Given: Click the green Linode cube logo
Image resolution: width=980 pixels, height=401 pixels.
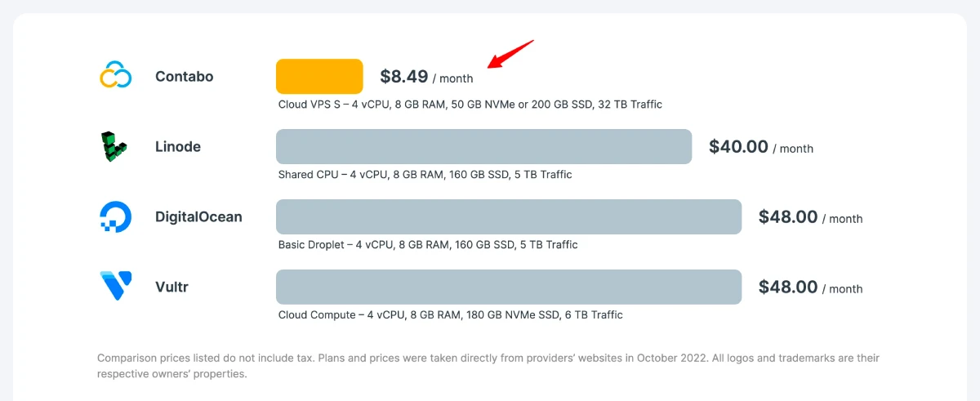Looking at the screenshot, I should [114, 146].
